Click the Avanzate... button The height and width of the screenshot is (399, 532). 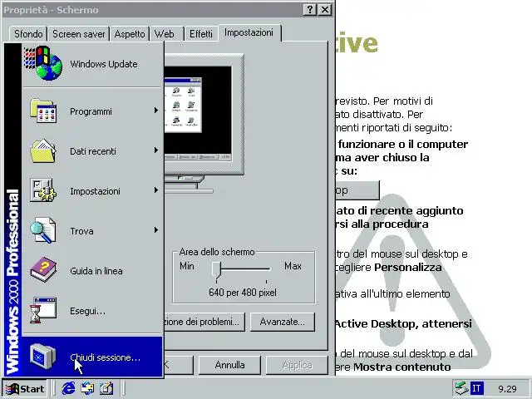(283, 322)
